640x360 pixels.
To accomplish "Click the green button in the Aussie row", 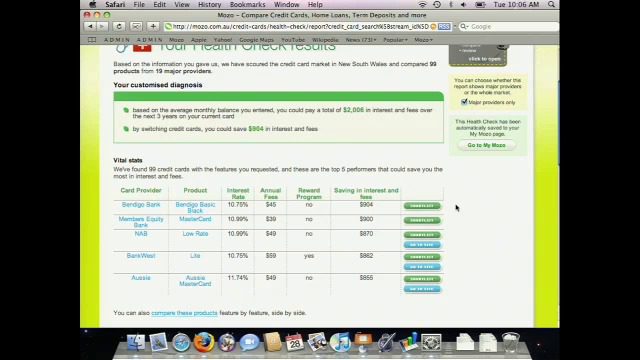I will click(422, 279).
